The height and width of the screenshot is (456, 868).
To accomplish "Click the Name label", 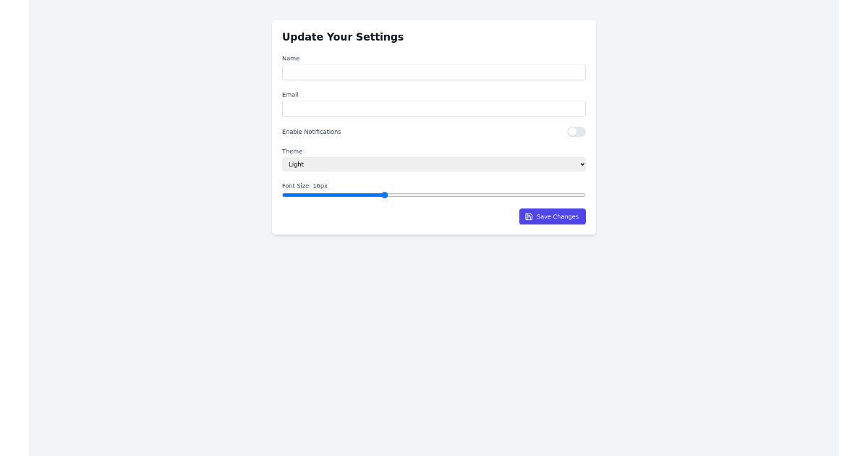I will point(291,59).
